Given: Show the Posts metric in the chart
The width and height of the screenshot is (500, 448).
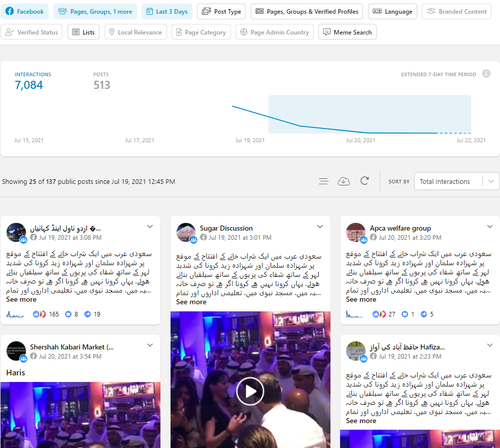Looking at the screenshot, I should point(102,81).
